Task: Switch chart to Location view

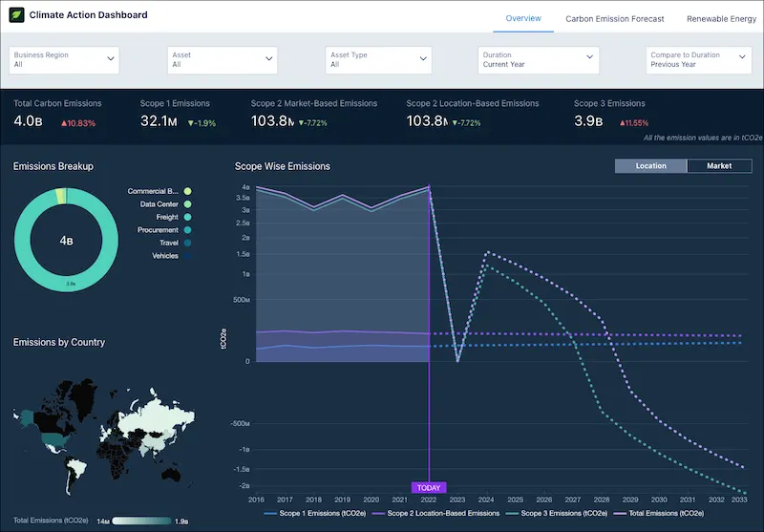Action: [651, 166]
